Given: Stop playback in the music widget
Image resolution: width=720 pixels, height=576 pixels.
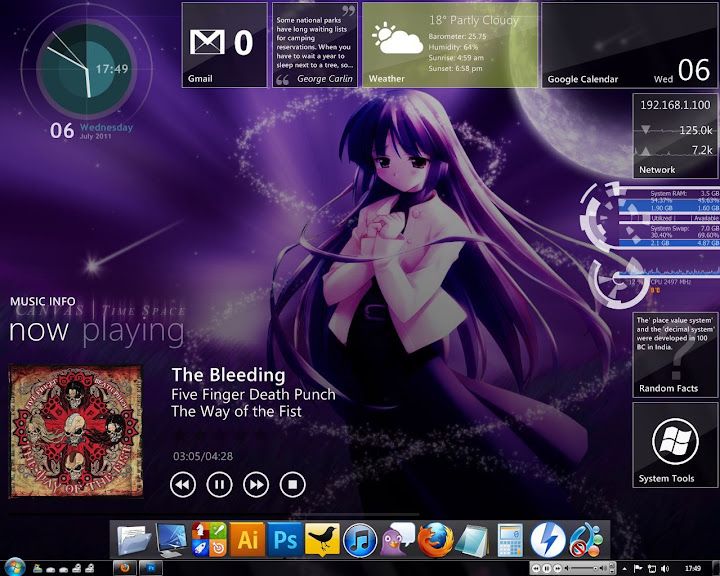Looking at the screenshot, I should tap(292, 485).
